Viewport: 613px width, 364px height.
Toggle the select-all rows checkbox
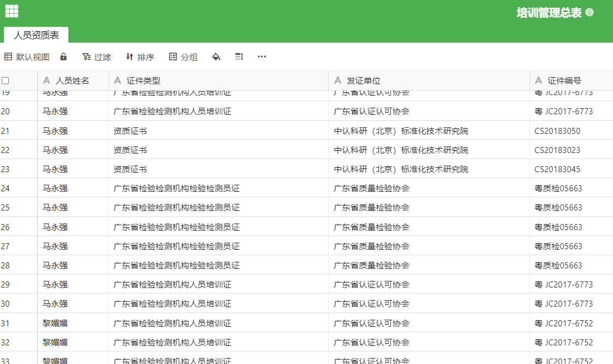pyautogui.click(x=5, y=80)
